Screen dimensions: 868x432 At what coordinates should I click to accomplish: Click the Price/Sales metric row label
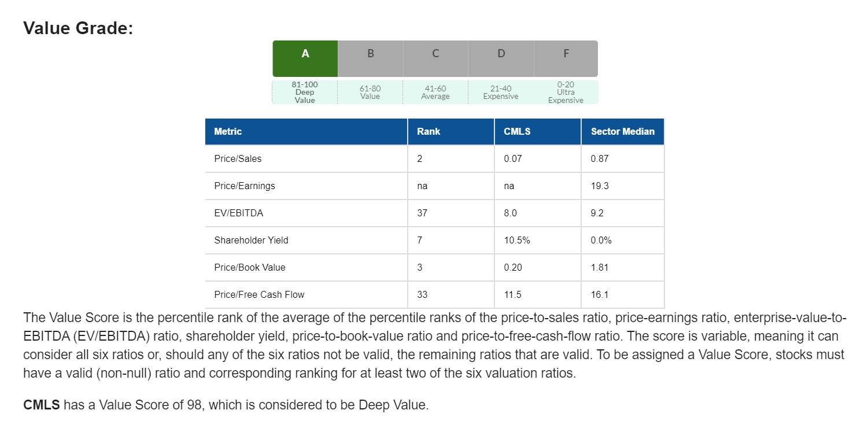click(238, 159)
